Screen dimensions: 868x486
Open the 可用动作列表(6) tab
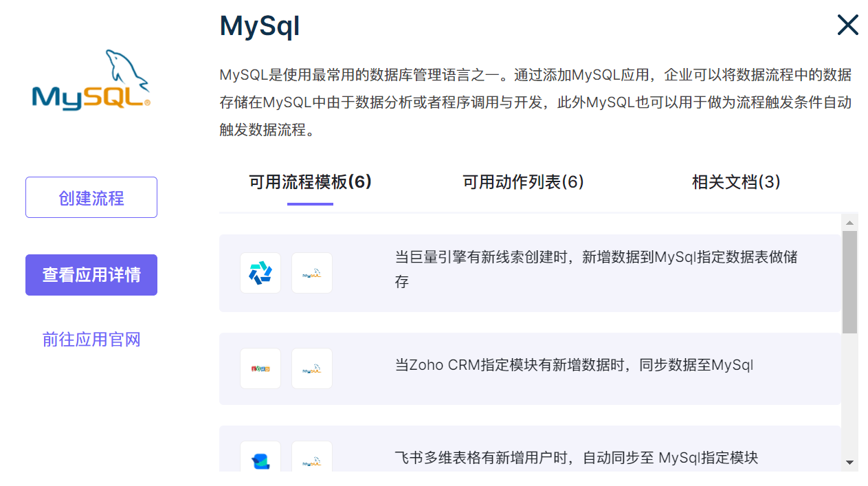[x=523, y=182]
